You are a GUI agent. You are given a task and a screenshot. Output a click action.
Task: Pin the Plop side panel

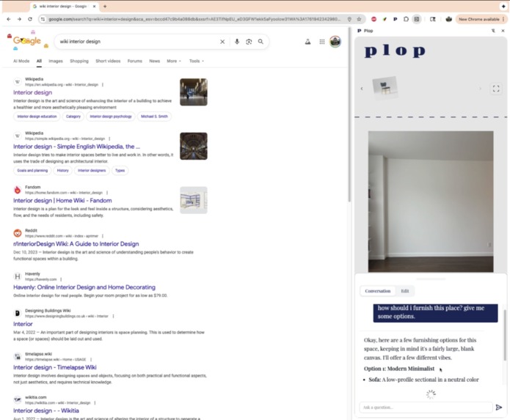tap(493, 31)
